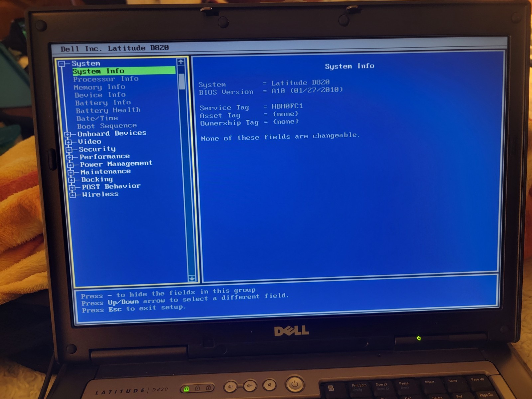This screenshot has height=399, width=532.
Task: Click the BIOS Version value A10
Action: 307,90
